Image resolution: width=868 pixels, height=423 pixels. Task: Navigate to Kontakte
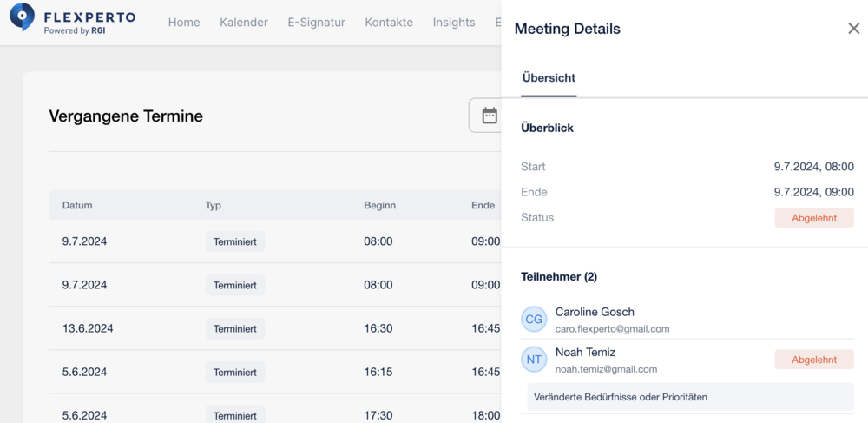389,22
